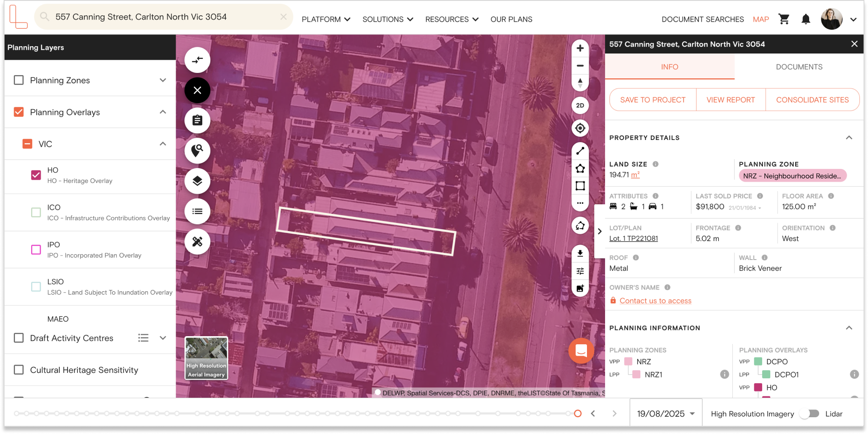Open the design ruler and pencil tool

(x=197, y=241)
